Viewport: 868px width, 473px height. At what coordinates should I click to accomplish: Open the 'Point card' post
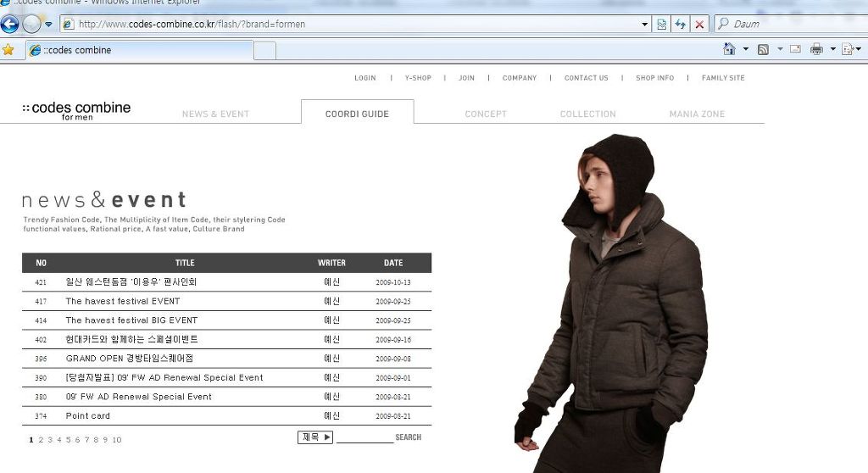(x=87, y=416)
